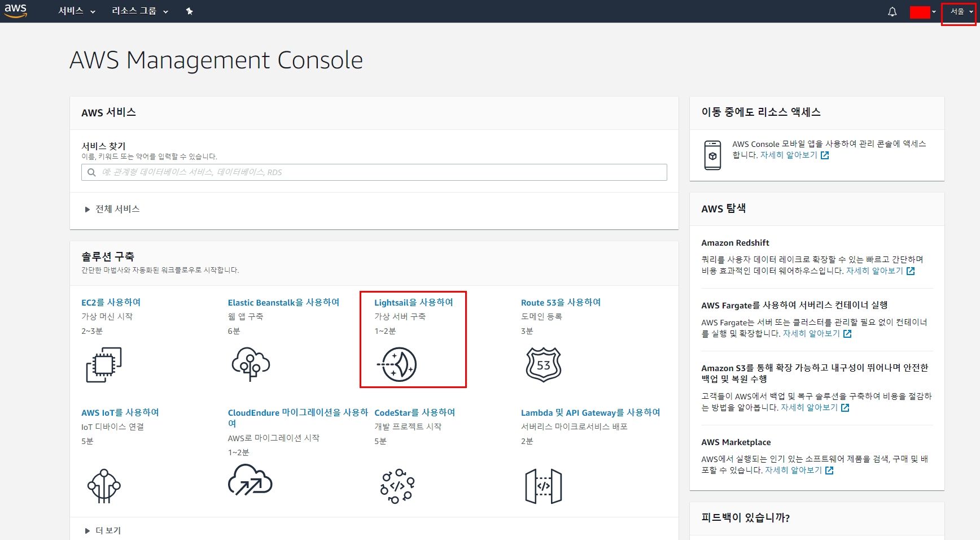Click the AWS IoT device icon
The width and height of the screenshot is (980, 540).
pos(104,486)
